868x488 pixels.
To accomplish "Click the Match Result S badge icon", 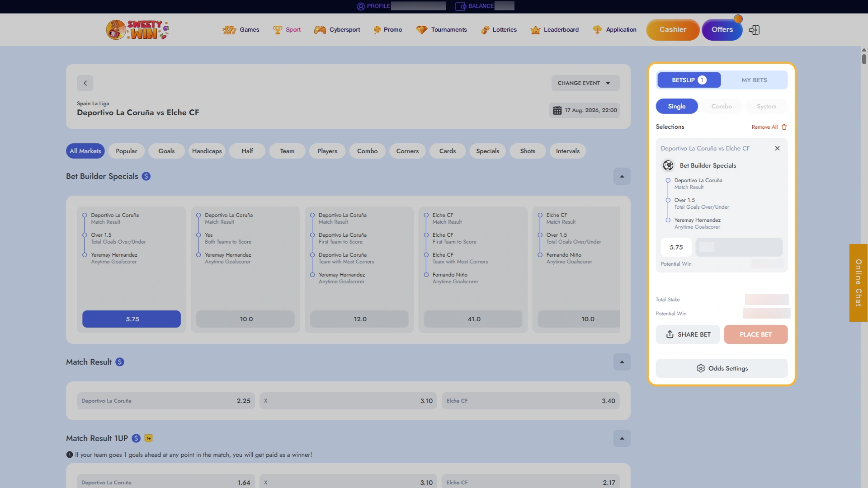I will (119, 362).
